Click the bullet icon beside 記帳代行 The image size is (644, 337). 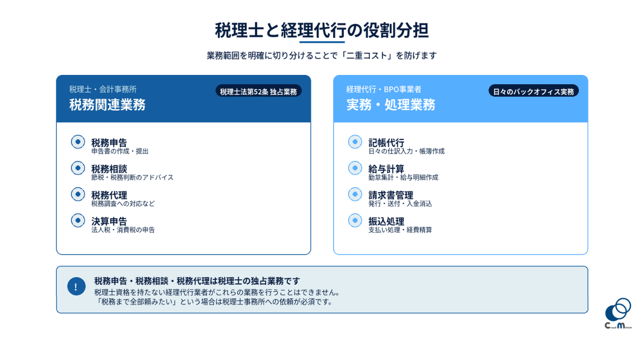[x=355, y=142]
